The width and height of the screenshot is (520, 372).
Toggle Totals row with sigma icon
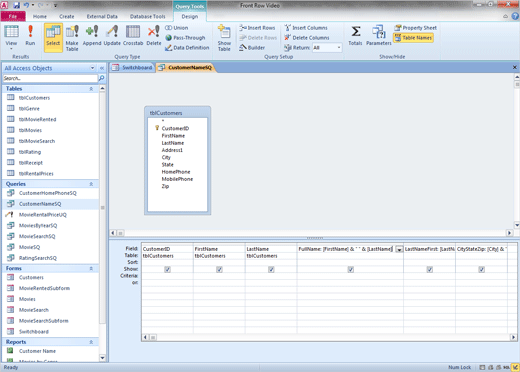tap(355, 36)
